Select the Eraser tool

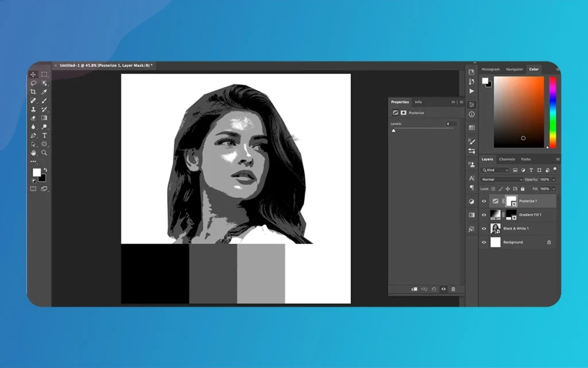[33, 118]
